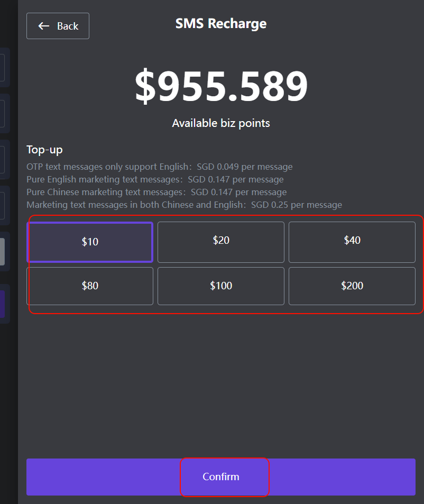The height and width of the screenshot is (504, 424).
Task: Click the OTP text messages rate line
Action: coord(159,167)
